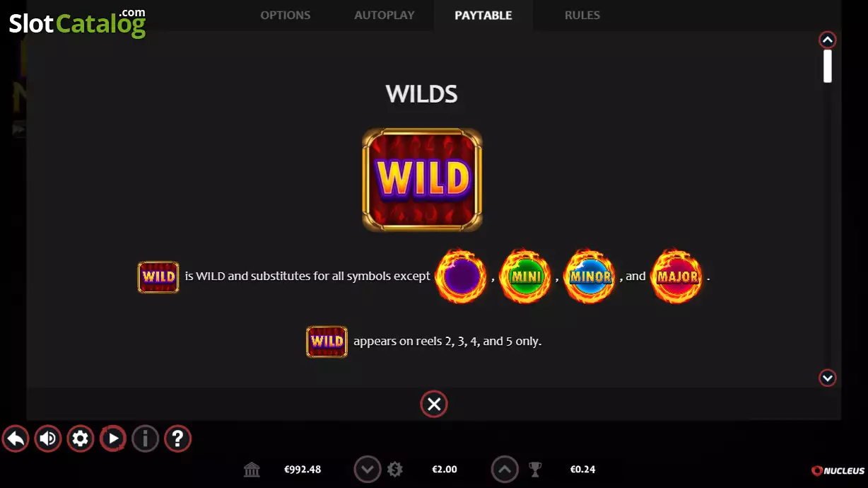Mute sound with the speaker icon
Image resolution: width=868 pixels, height=488 pixels.
48,439
